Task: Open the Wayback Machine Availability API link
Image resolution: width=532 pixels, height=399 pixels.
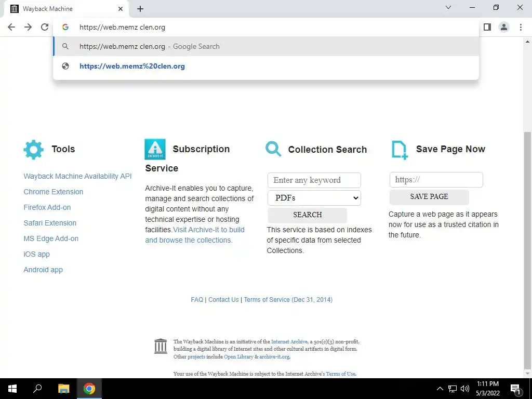Action: 77,176
